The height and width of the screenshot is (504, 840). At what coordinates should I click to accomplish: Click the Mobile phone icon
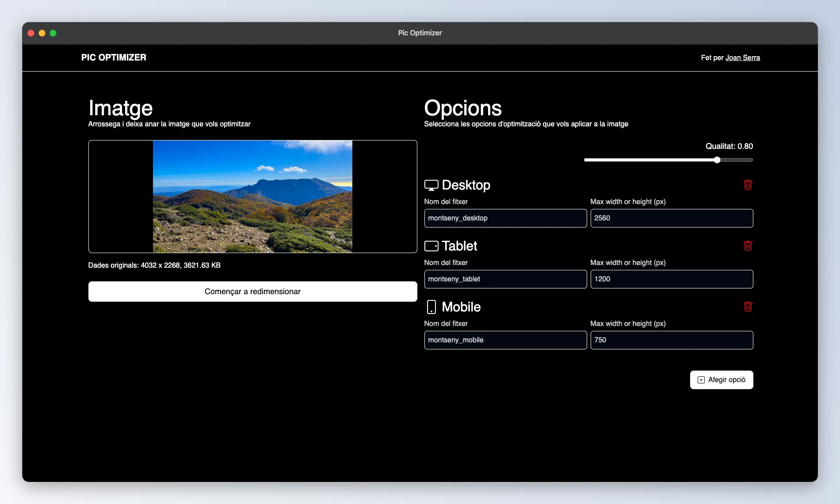[x=431, y=307]
